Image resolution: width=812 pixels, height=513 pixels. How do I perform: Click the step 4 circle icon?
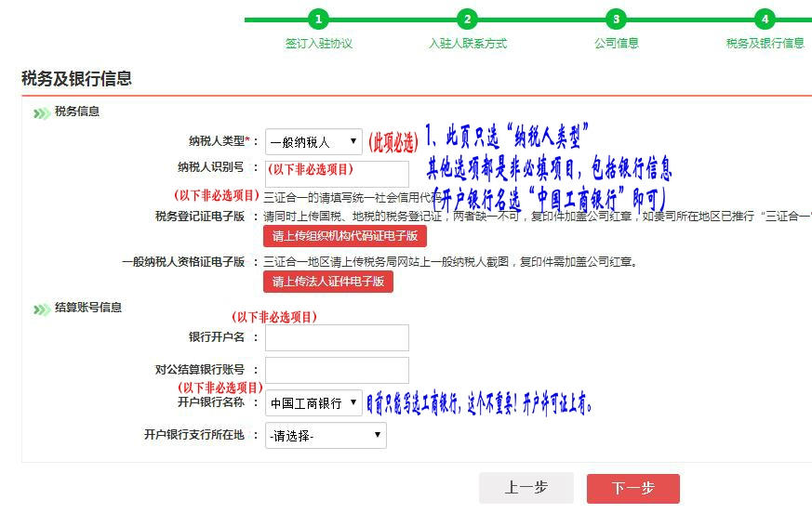click(x=765, y=20)
